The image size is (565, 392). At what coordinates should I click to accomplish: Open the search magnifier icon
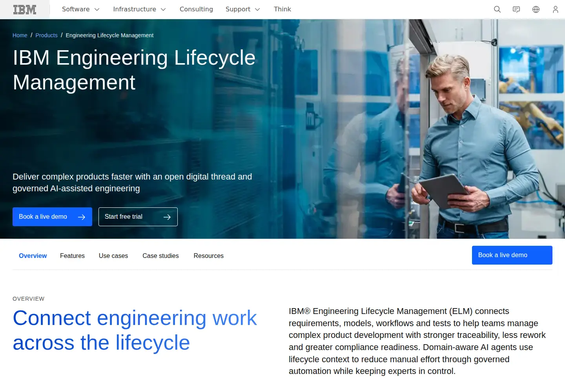pyautogui.click(x=497, y=9)
